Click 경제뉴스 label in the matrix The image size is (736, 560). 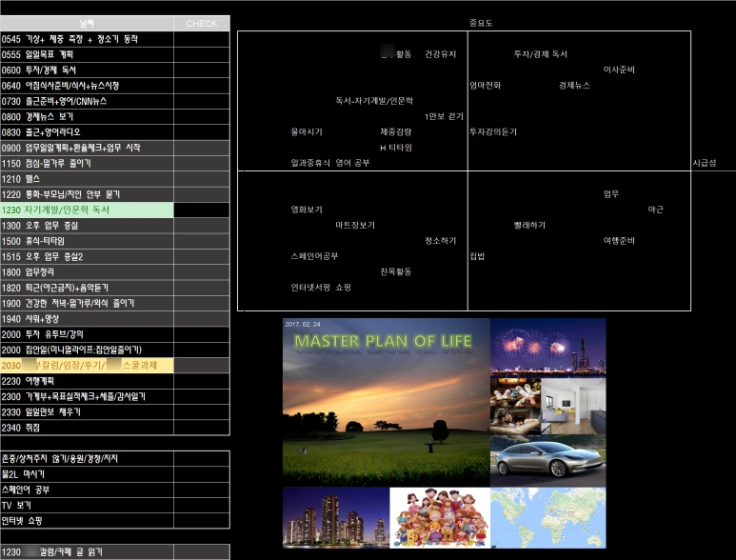click(x=574, y=85)
